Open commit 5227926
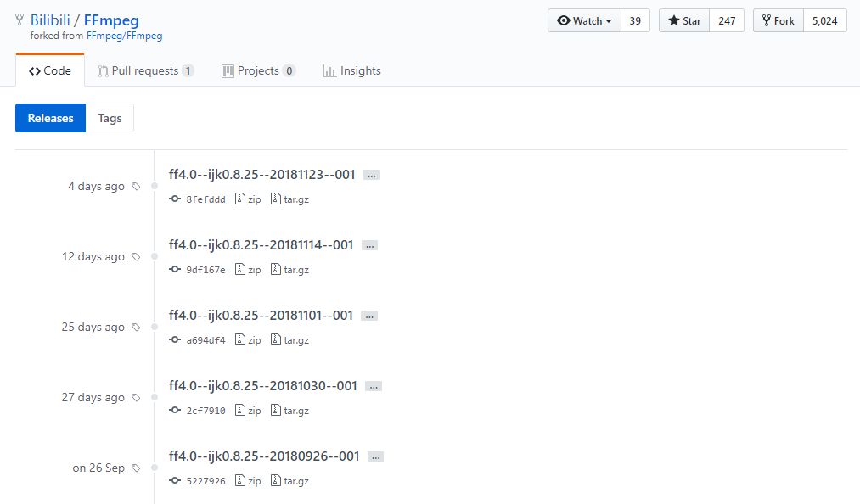This screenshot has height=504, width=860. click(205, 481)
